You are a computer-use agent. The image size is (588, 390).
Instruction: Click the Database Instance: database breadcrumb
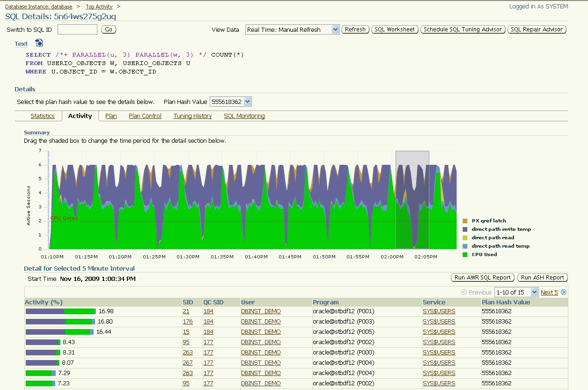(39, 7)
